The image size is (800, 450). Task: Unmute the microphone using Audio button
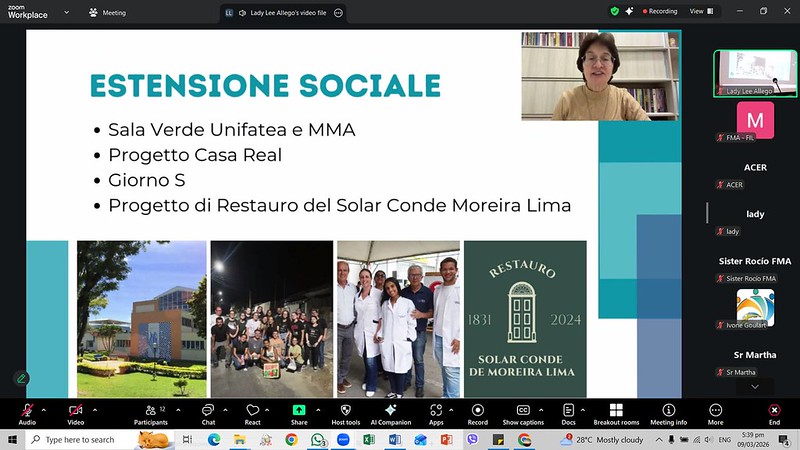click(x=27, y=411)
